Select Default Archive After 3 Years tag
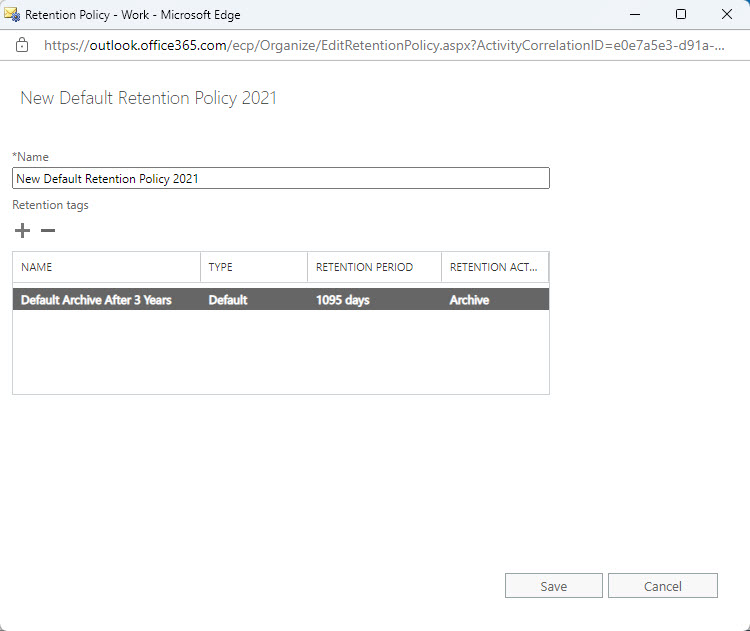 click(281, 299)
